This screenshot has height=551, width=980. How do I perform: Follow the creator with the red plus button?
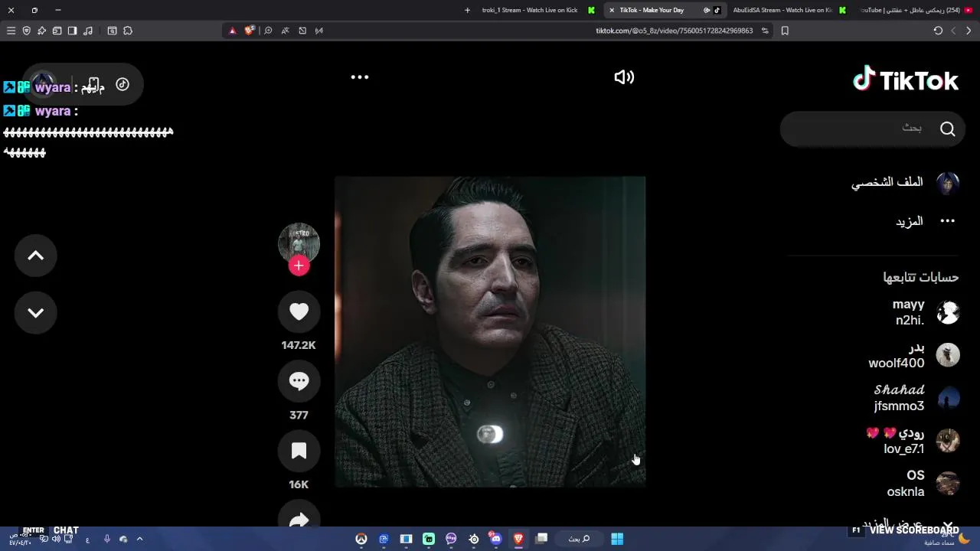[x=299, y=266]
